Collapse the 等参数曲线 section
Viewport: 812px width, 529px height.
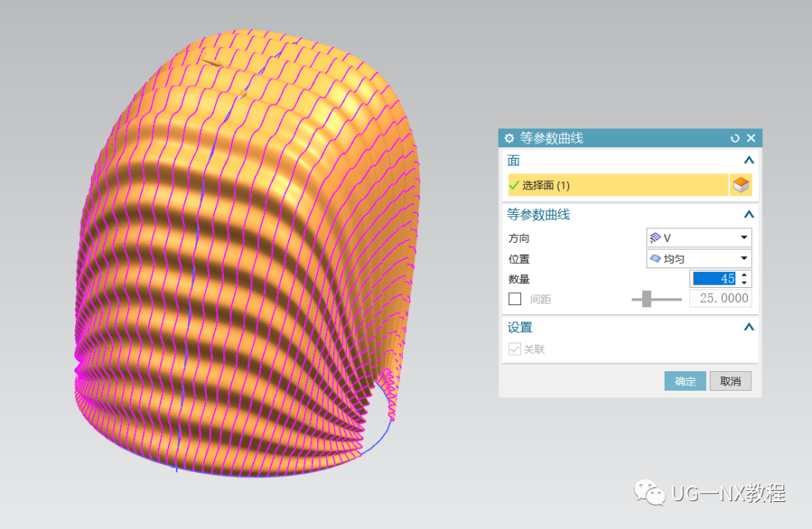tap(748, 213)
